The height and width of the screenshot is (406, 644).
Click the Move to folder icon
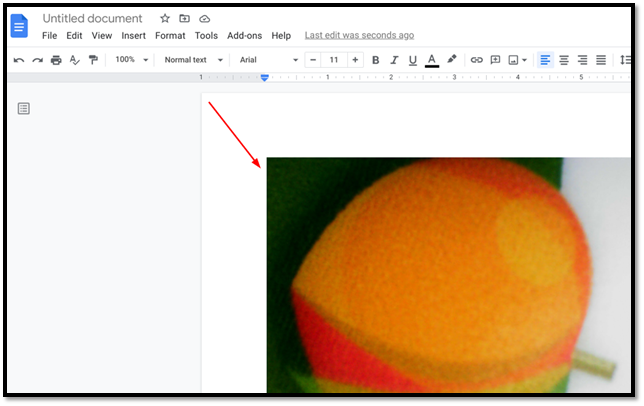tap(184, 18)
